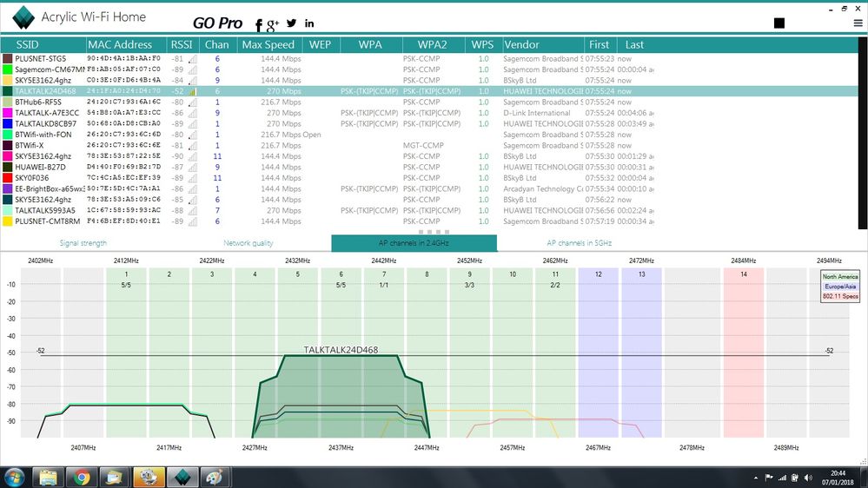Image resolution: width=868 pixels, height=488 pixels.
Task: Sort by RSSI column header
Action: click(182, 45)
